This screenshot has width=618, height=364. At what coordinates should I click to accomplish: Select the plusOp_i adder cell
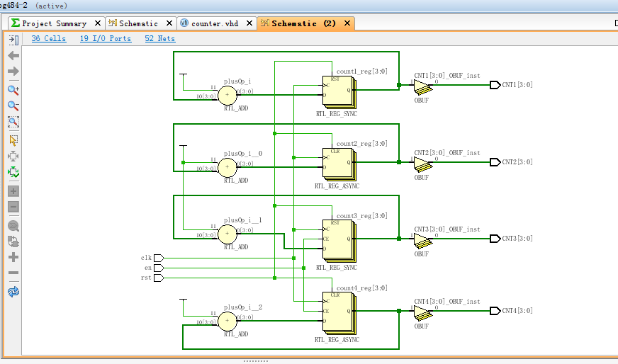[227, 95]
